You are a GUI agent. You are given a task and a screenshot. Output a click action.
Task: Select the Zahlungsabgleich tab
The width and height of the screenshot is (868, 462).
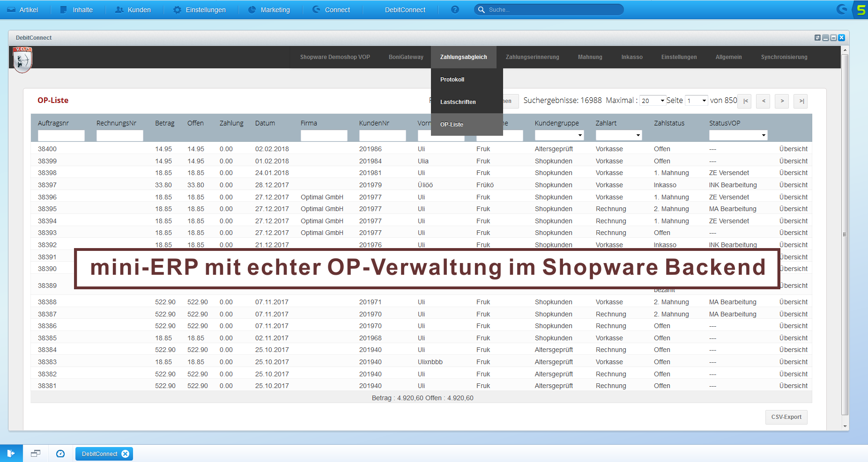coord(464,57)
